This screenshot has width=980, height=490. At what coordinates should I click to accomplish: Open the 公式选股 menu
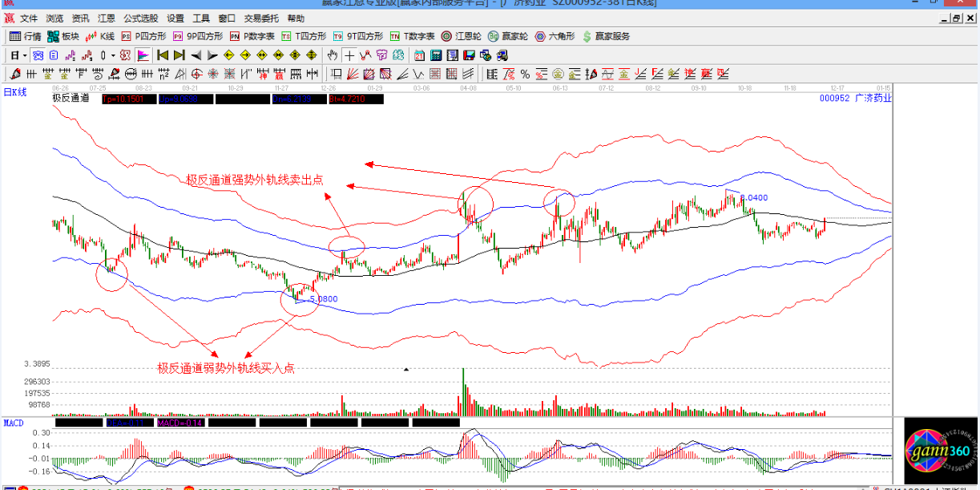pos(140,18)
